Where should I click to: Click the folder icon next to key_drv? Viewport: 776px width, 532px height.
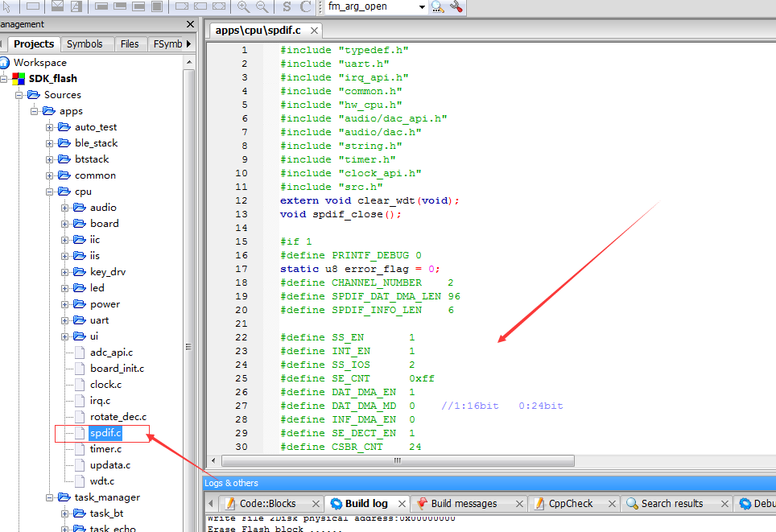tap(80, 272)
